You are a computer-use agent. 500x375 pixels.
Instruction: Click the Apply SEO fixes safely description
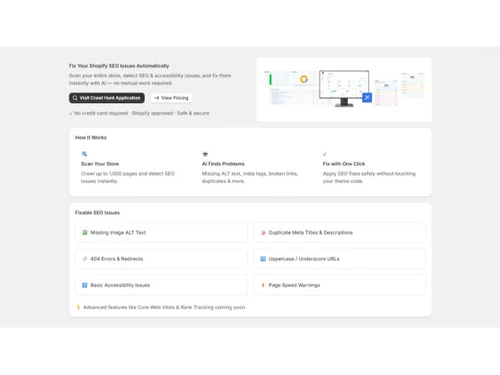coord(369,177)
